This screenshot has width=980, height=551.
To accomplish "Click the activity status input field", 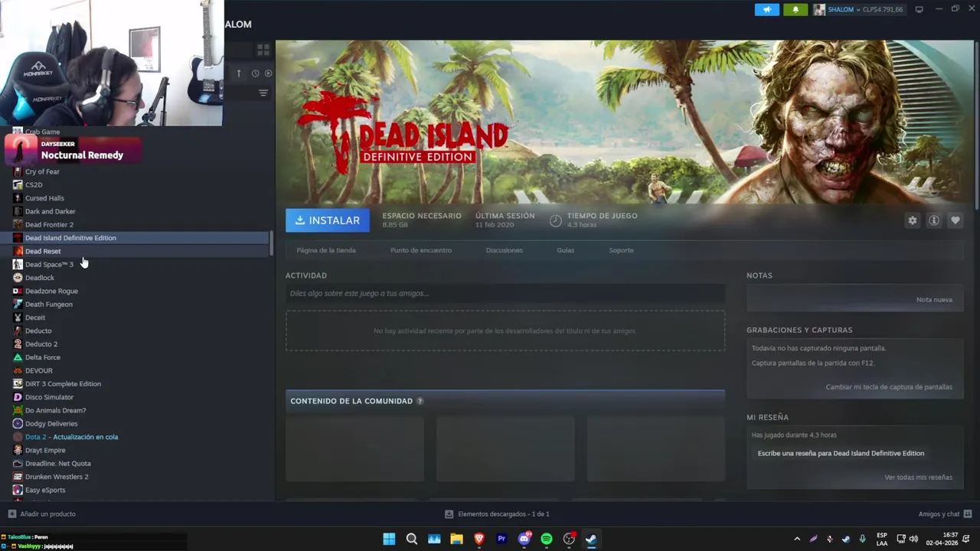I will coord(505,293).
